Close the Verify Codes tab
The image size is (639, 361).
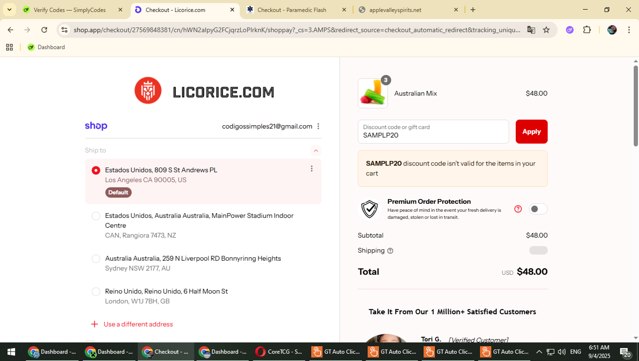pos(120,10)
